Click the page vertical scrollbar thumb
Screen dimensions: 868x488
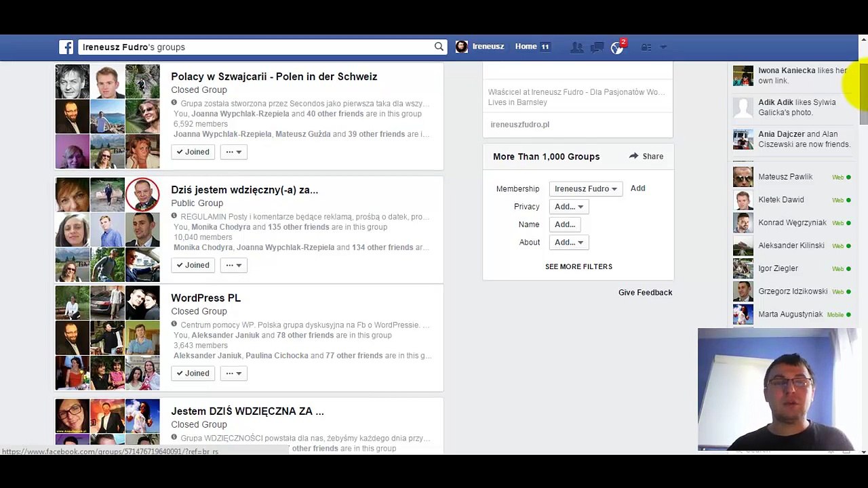863,93
